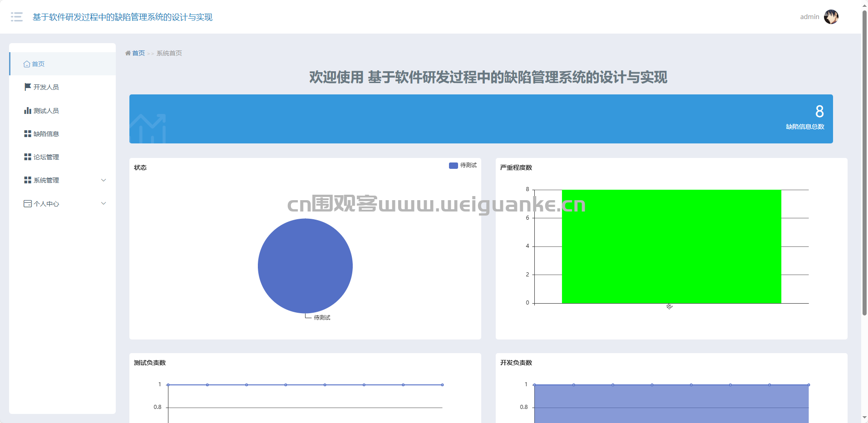Click the system title link in the header
Viewport: 868px width, 423px height.
pyautogui.click(x=123, y=17)
